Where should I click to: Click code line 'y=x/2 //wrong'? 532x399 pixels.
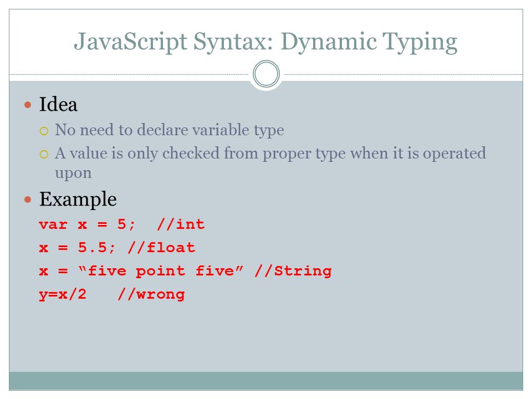point(112,294)
